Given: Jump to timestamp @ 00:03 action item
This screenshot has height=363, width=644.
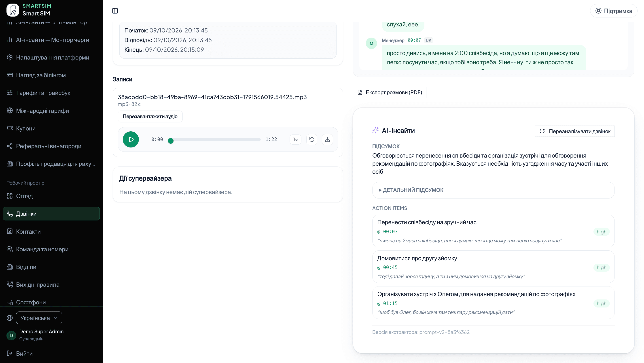Looking at the screenshot, I should [x=388, y=232].
